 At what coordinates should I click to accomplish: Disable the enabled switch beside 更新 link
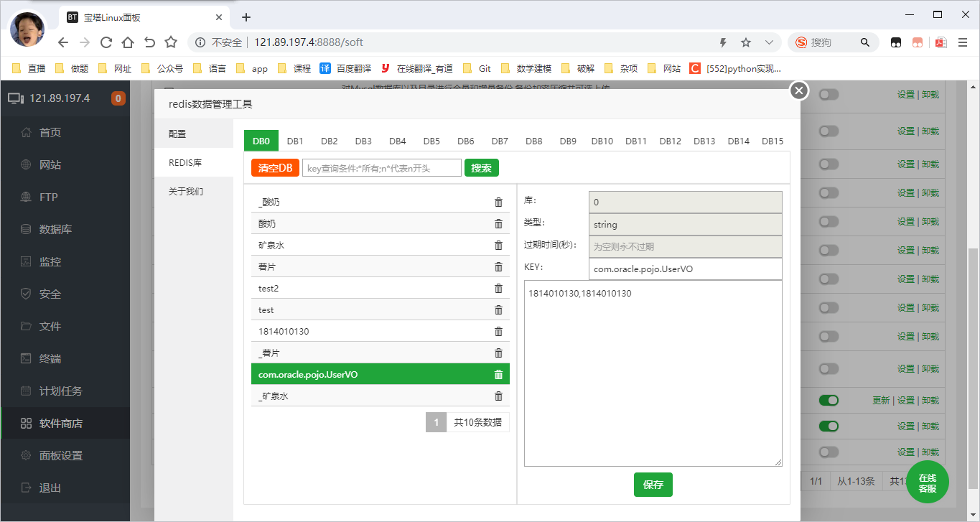tap(829, 401)
